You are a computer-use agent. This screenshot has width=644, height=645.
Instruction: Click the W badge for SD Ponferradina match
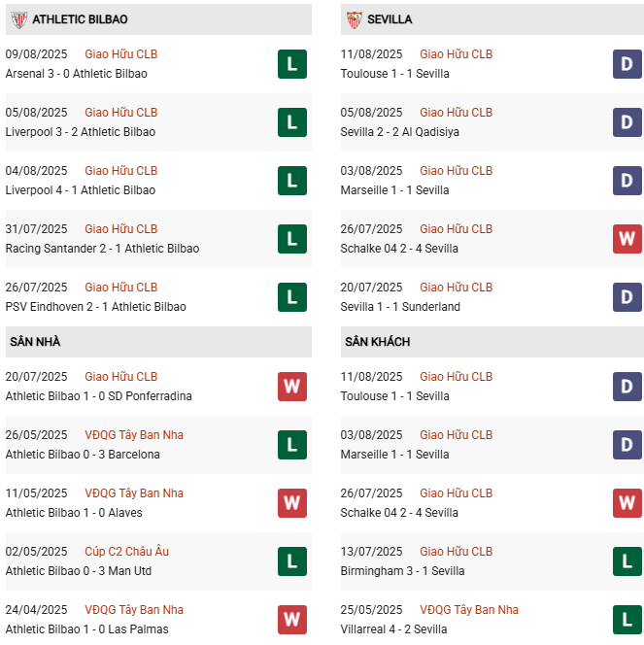click(291, 387)
